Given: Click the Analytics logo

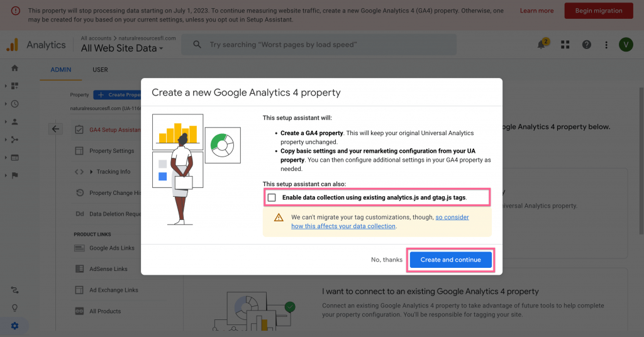Looking at the screenshot, I should click(x=13, y=45).
